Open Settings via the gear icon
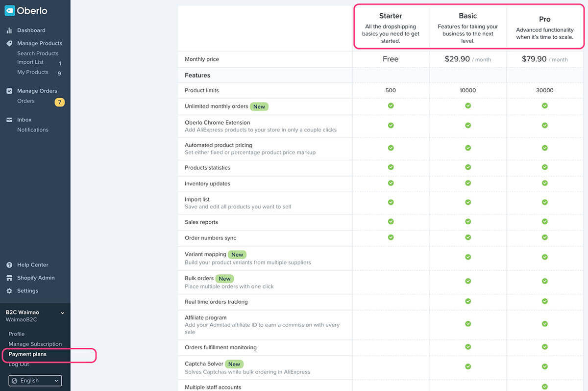 (x=9, y=291)
